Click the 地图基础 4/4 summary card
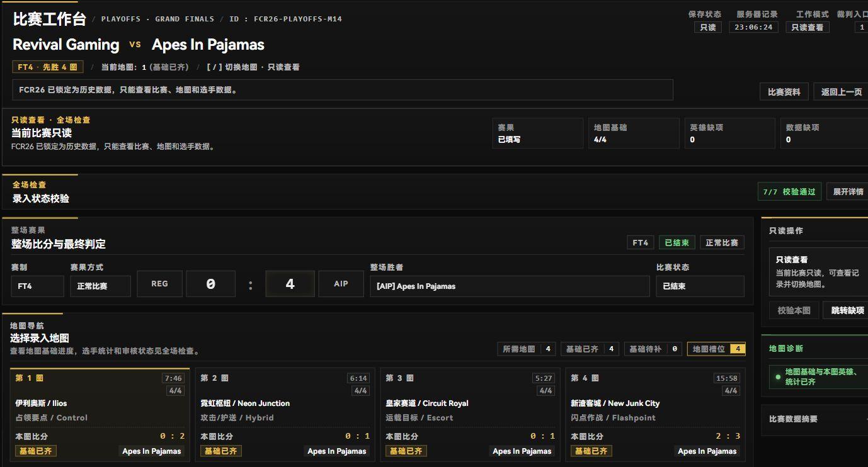The width and height of the screenshot is (868, 467). click(634, 133)
